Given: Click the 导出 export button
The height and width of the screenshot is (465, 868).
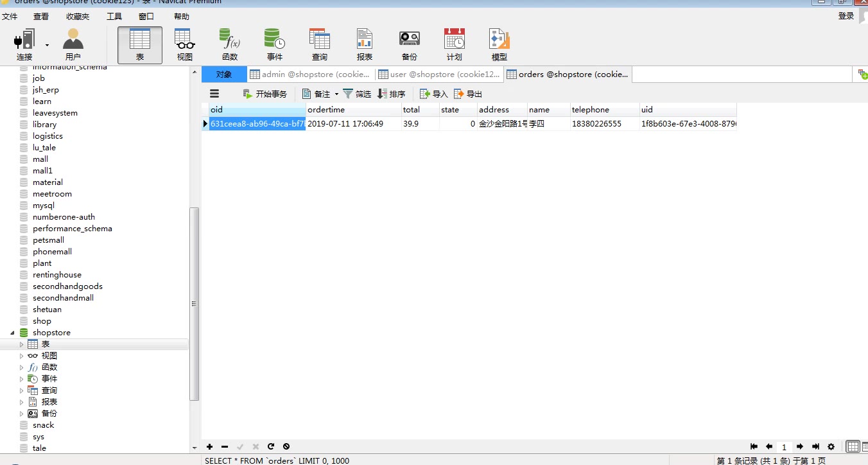Looking at the screenshot, I should pyautogui.click(x=468, y=94).
